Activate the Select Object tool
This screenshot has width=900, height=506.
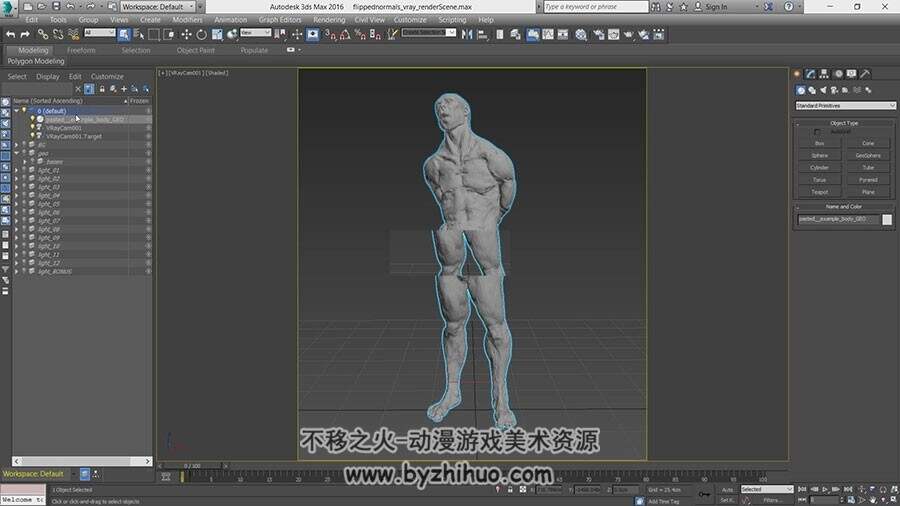click(123, 34)
